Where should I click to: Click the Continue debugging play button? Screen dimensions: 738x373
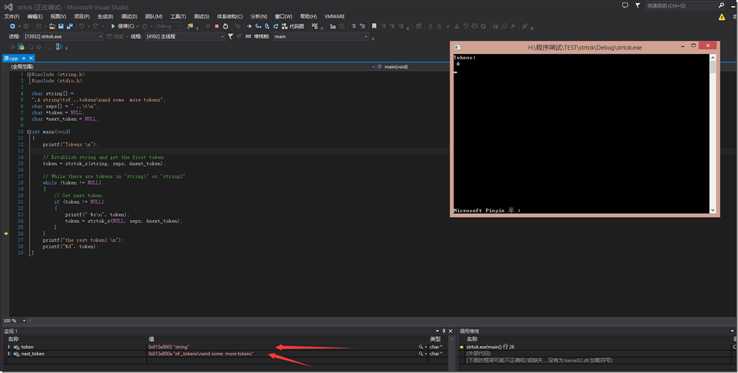122,26
